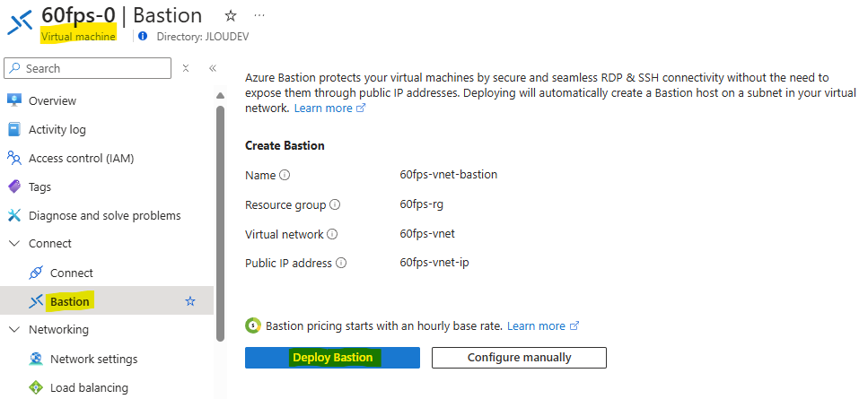868x399 pixels.
Task: Show info tooltip for Public IP address
Action: coord(341,263)
